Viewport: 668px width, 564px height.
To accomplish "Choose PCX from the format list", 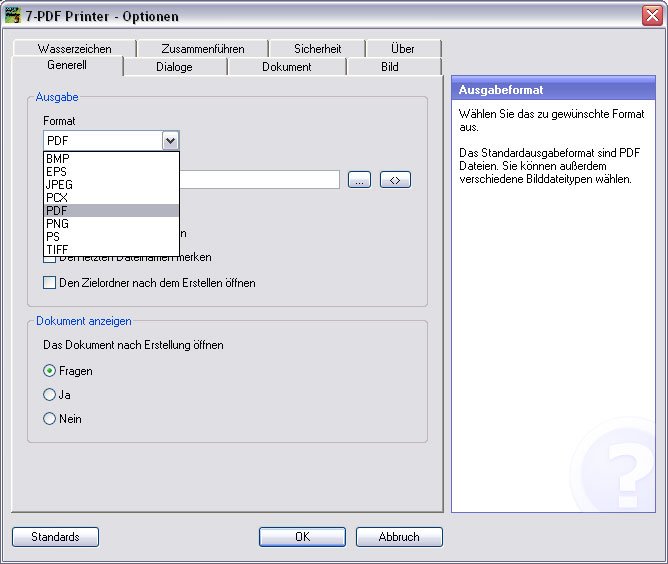I will (111, 198).
